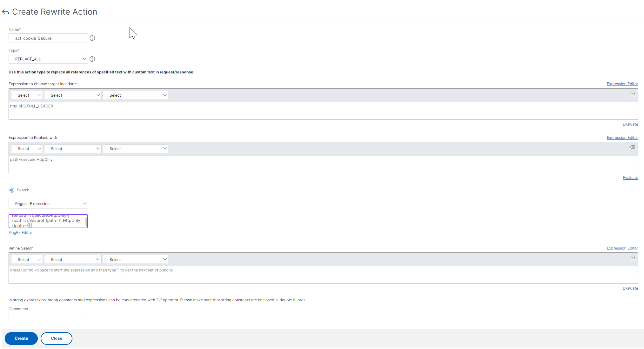644x349 pixels.
Task: Open the Type dropdown showing REPLACE_ALL
Action: tap(48, 59)
